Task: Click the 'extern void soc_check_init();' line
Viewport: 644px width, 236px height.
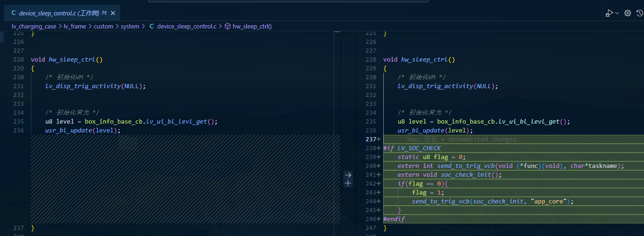Action: [x=450, y=175]
